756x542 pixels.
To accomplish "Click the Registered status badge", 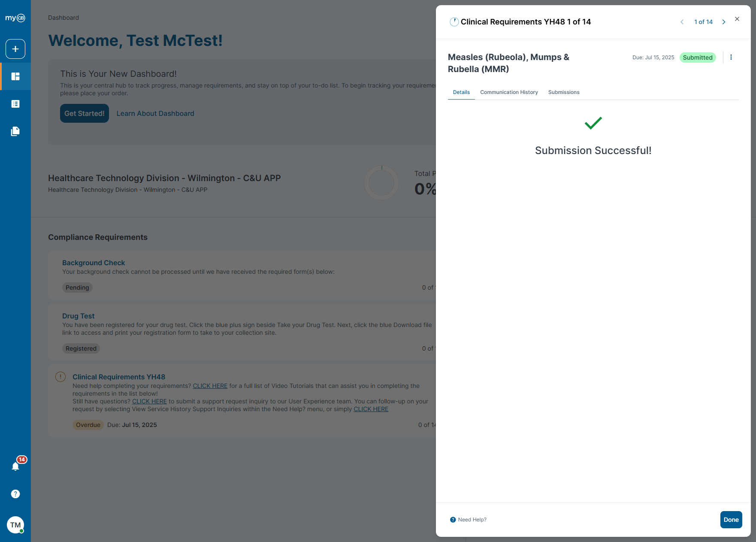I will (x=81, y=348).
